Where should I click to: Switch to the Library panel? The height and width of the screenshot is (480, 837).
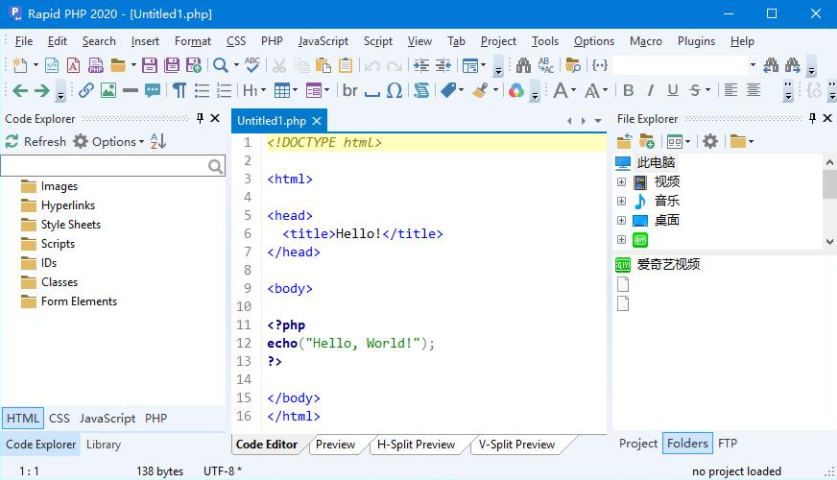[104, 444]
